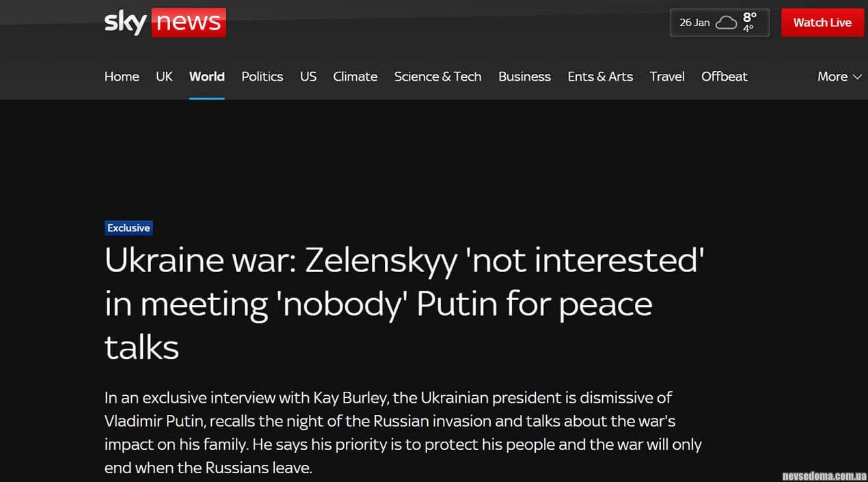
Task: Open the Business section
Action: (x=524, y=77)
